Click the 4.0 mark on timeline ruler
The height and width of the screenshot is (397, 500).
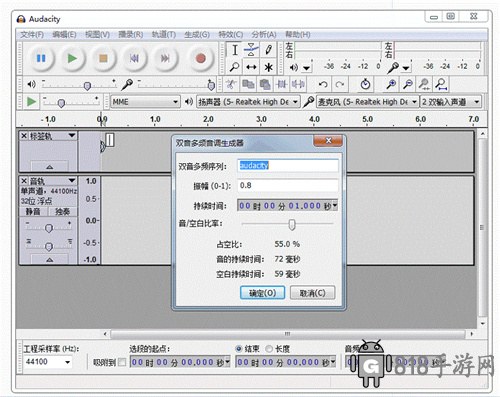[314, 119]
